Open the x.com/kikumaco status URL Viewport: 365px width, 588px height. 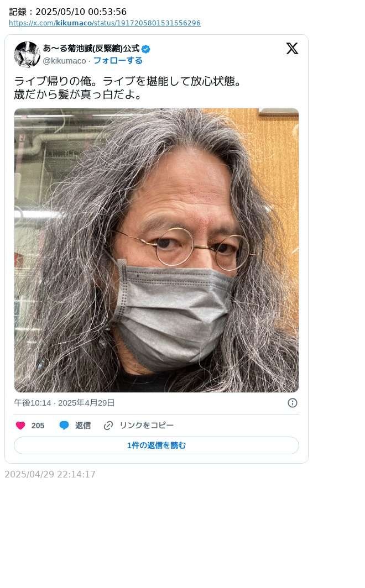pos(105,23)
